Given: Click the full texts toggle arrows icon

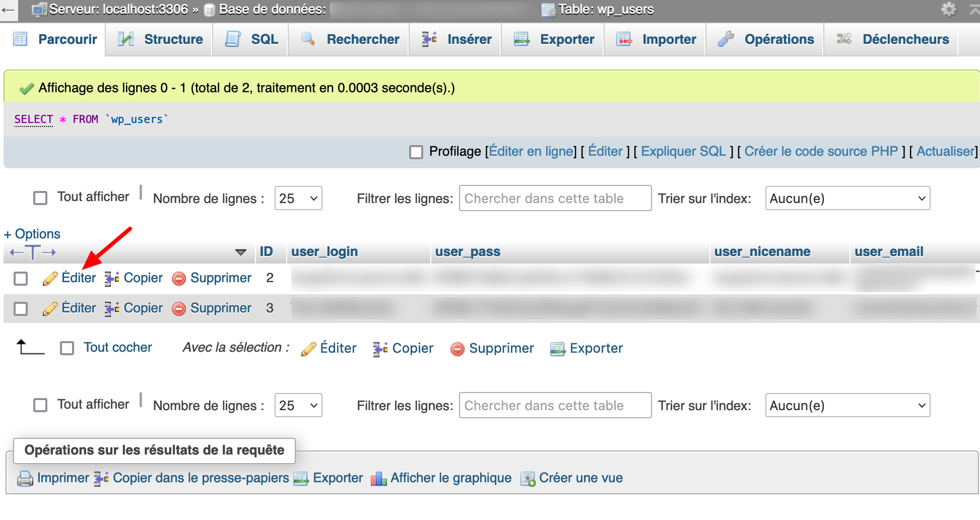Looking at the screenshot, I should pos(33,252).
